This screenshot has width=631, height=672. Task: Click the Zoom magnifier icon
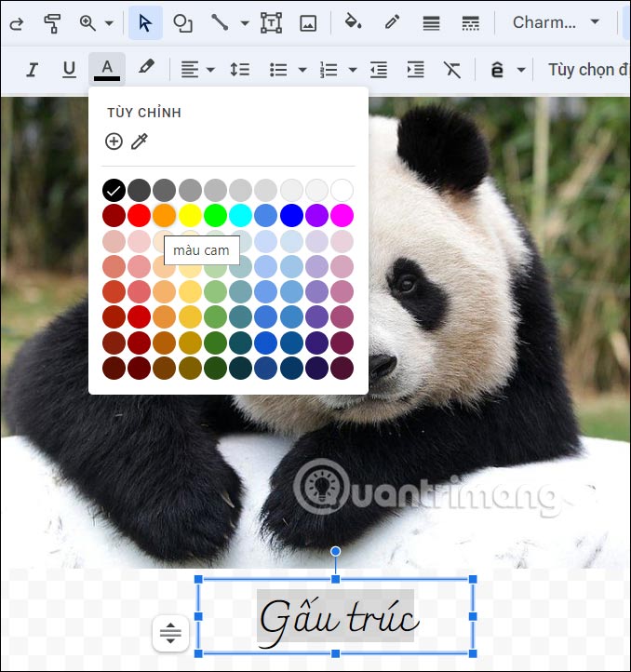87,22
